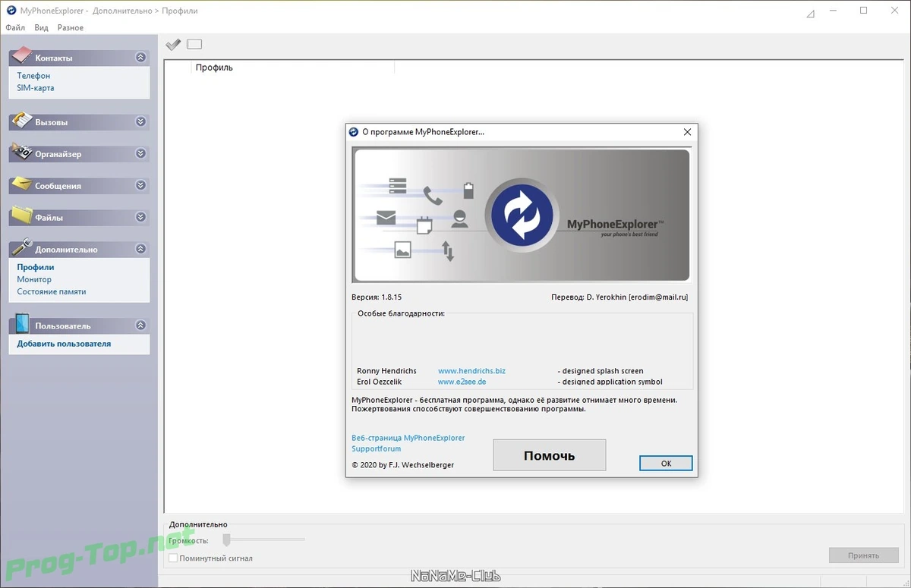
Task: Click the Помочь donate button
Action: coord(550,455)
